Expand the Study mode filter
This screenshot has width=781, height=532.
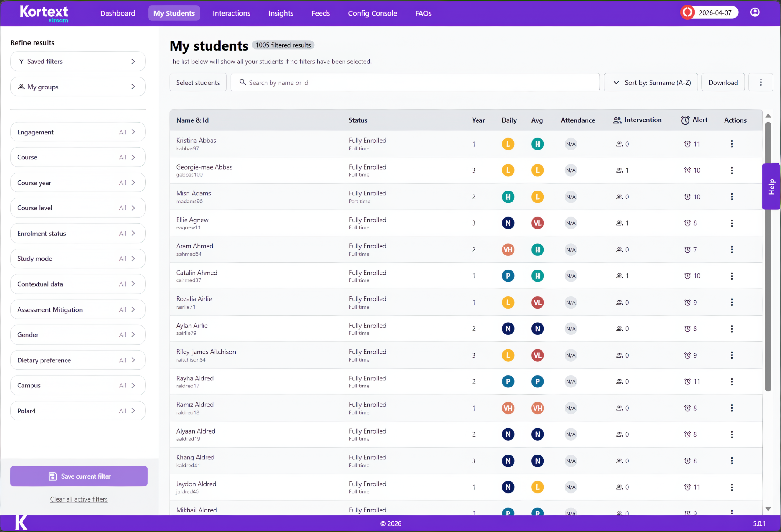(x=77, y=259)
